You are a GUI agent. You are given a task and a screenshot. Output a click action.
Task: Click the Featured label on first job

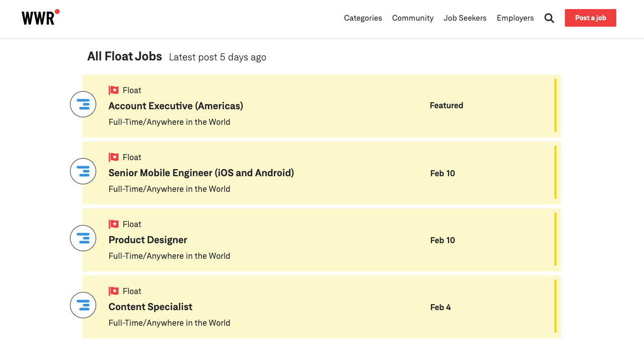(x=446, y=105)
